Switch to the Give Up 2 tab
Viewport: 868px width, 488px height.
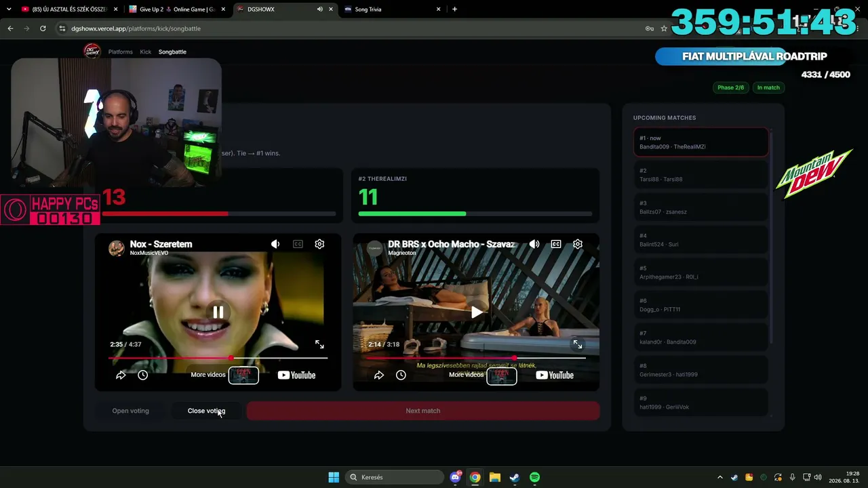pyautogui.click(x=178, y=9)
